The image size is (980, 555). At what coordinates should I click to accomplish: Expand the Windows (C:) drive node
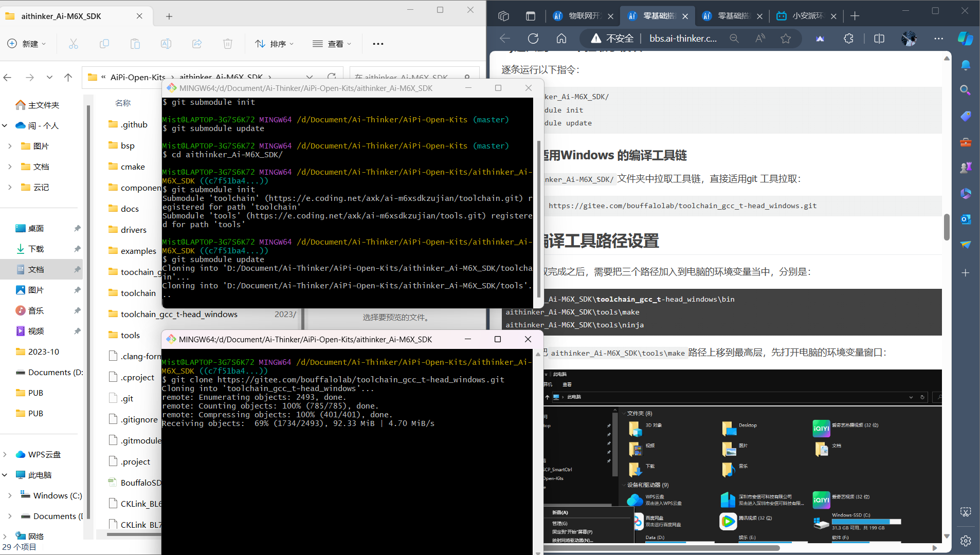[x=10, y=496]
